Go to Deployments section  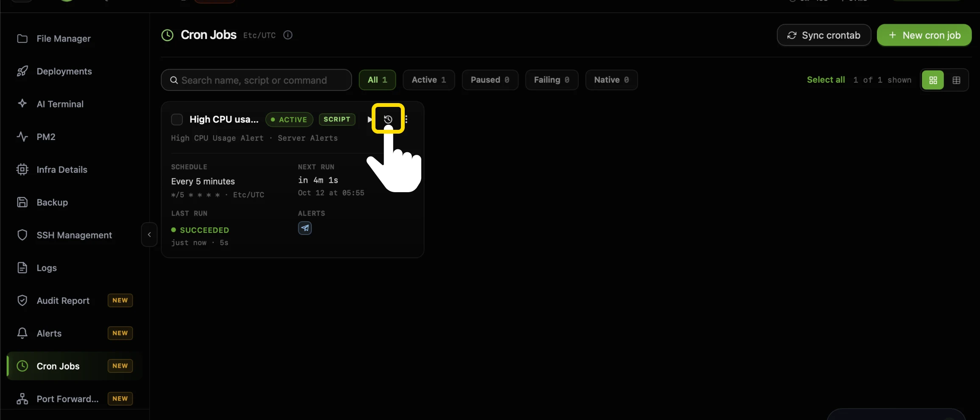pos(64,71)
